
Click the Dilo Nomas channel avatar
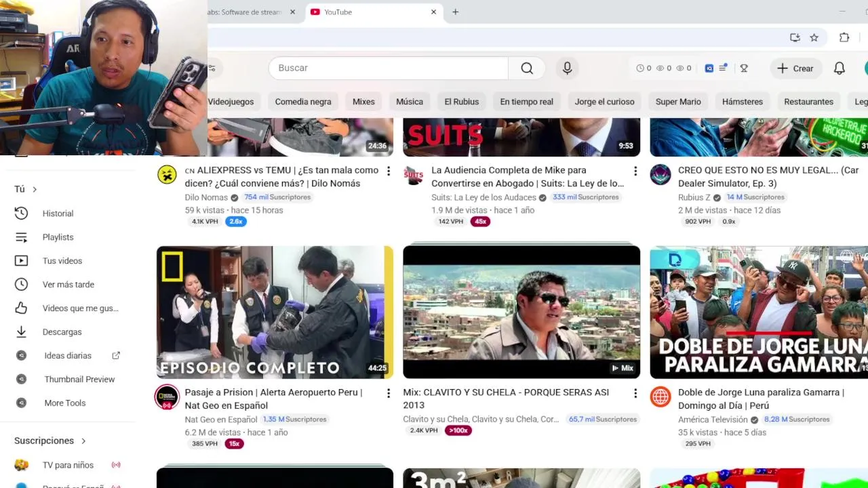(167, 174)
